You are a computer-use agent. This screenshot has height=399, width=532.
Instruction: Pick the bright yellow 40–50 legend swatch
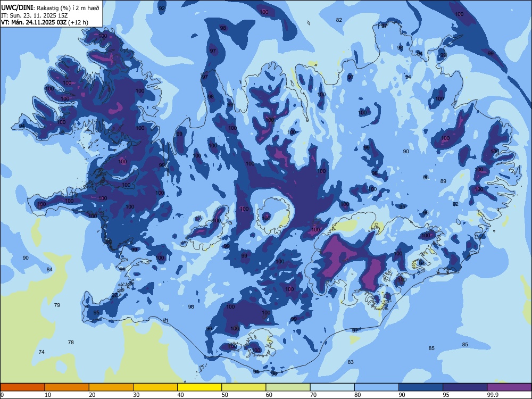199,387
